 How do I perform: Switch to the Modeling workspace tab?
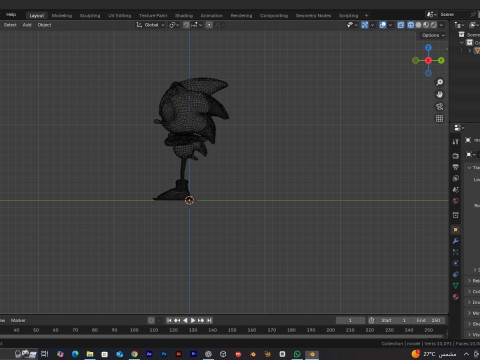[62, 16]
